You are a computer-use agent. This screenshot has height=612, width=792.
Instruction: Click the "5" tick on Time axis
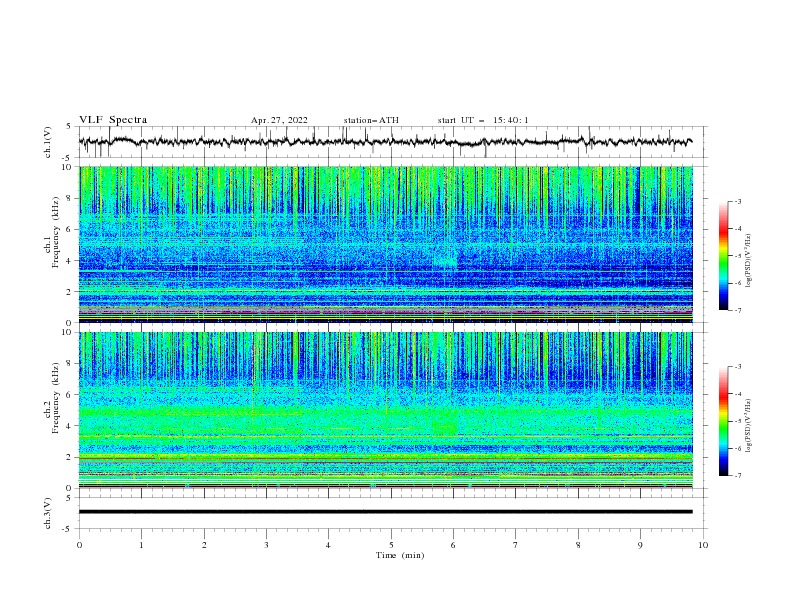point(391,545)
